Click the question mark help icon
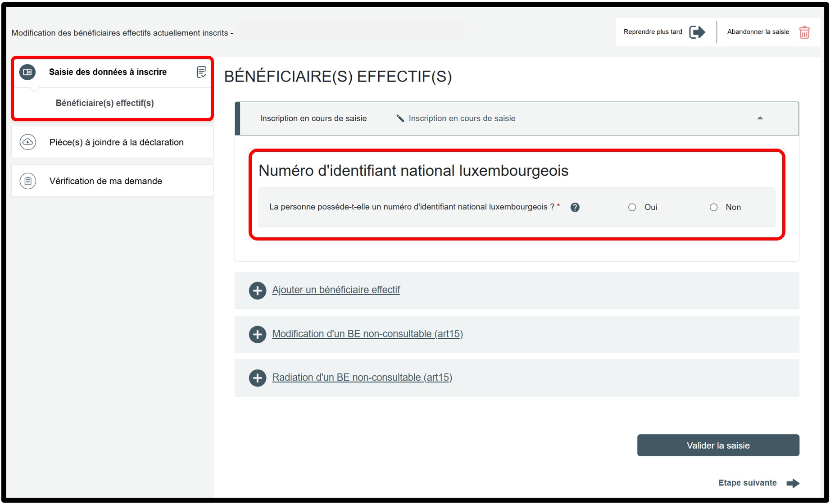Viewport: 830px width, 504px height. click(x=575, y=207)
